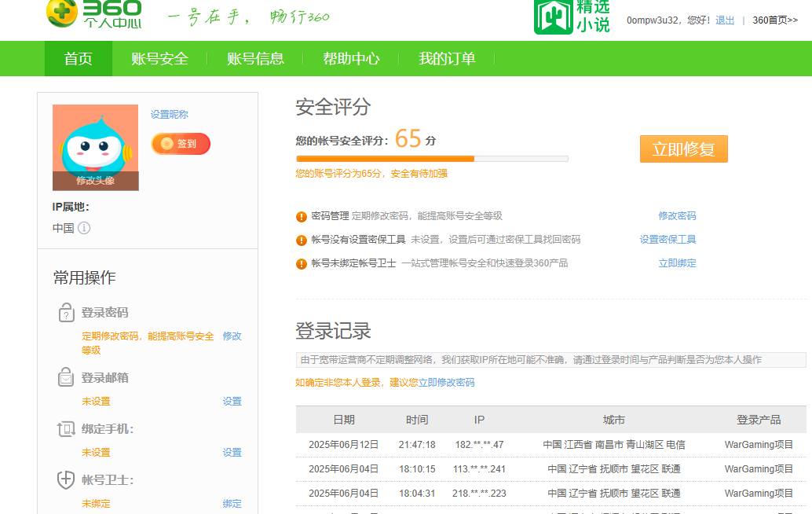
Task: Click the 登录密码 padlock icon
Action: [66, 312]
